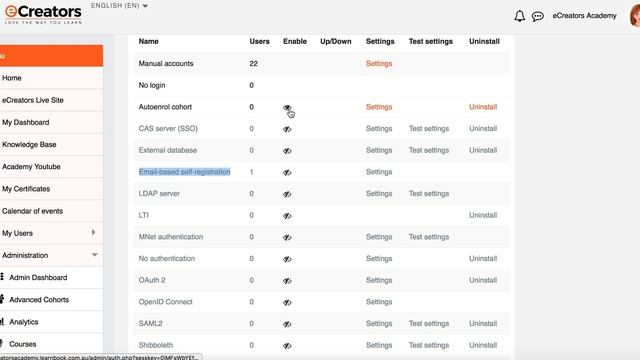Open Settings for OpenID Connect
The width and height of the screenshot is (640, 360).
(379, 302)
